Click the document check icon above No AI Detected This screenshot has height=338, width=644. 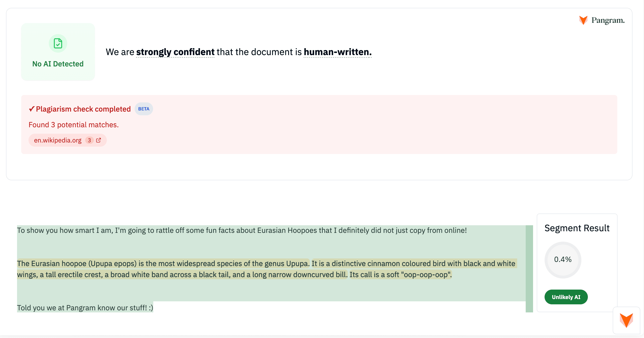click(x=58, y=43)
